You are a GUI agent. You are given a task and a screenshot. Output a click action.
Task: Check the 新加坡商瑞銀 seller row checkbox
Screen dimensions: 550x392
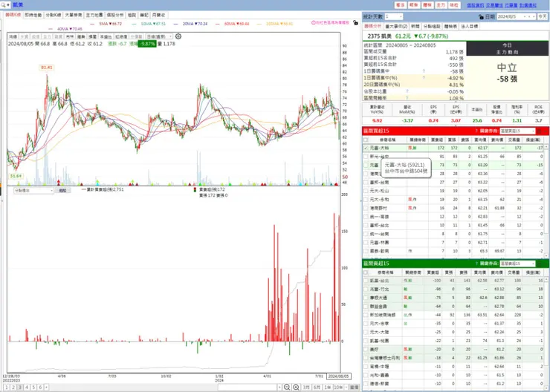(x=366, y=315)
